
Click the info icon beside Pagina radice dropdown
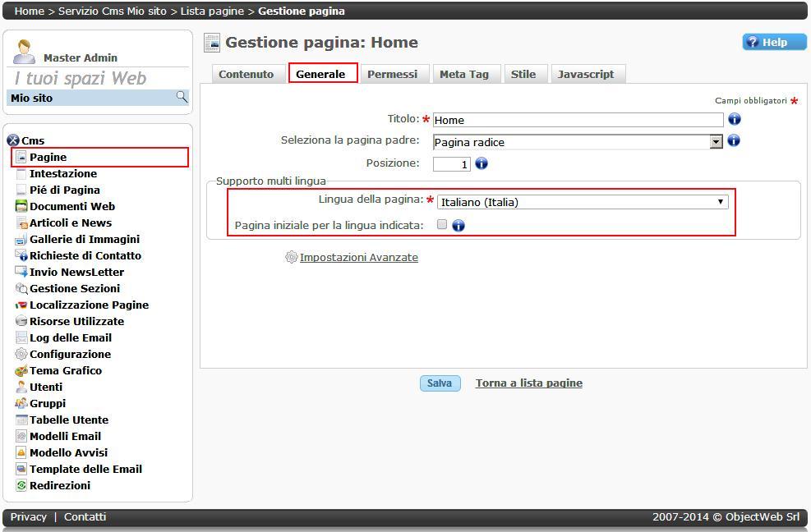pyautogui.click(x=734, y=140)
